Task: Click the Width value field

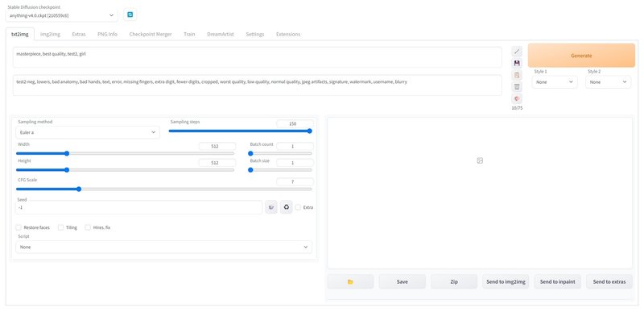Action: [x=217, y=146]
